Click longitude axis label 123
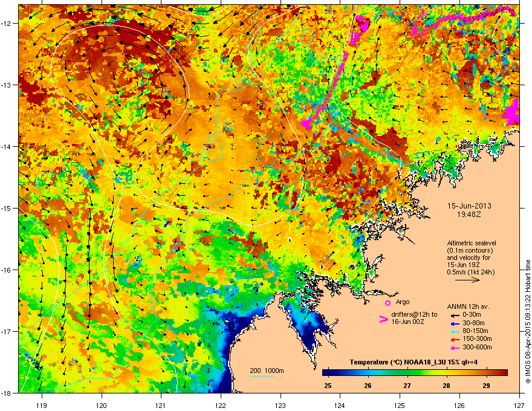This screenshot has height=411, width=532. coord(281,405)
